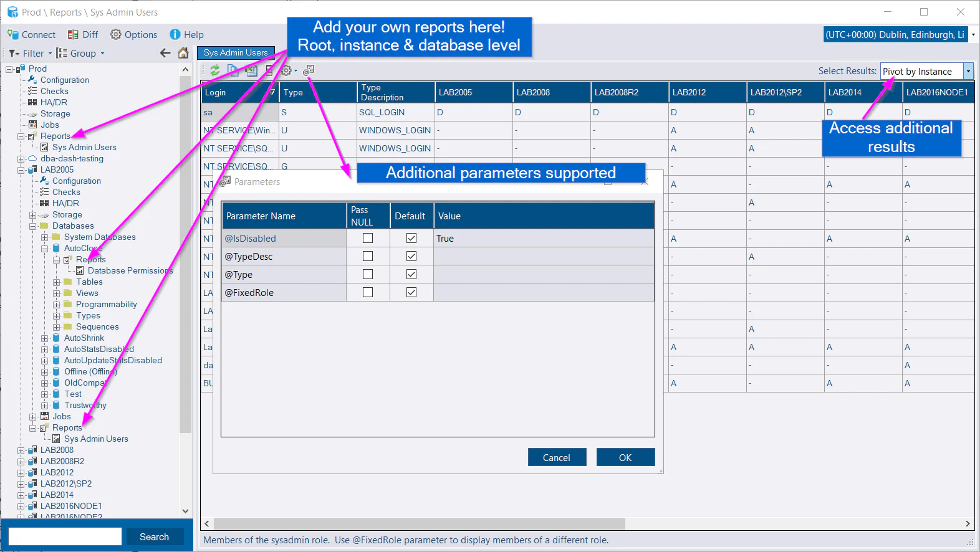Toggle Pass NULL for @FixedRole
The image size is (980, 552).
[368, 292]
